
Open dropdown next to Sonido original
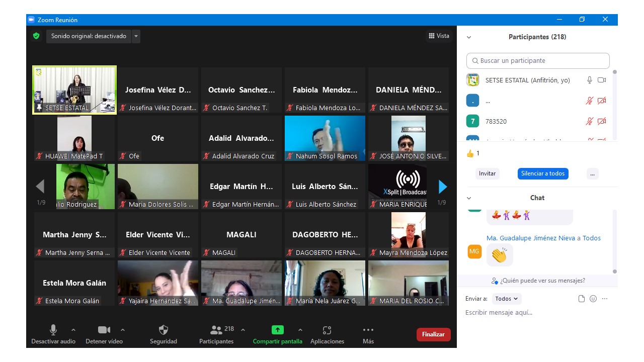136,36
